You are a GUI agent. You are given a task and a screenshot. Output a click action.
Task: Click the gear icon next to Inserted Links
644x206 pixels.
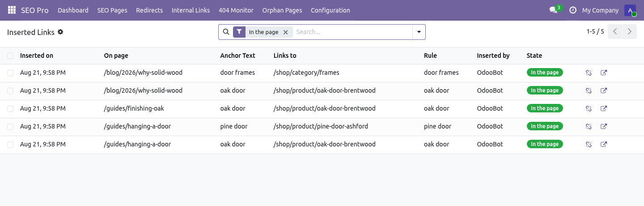coord(60,32)
